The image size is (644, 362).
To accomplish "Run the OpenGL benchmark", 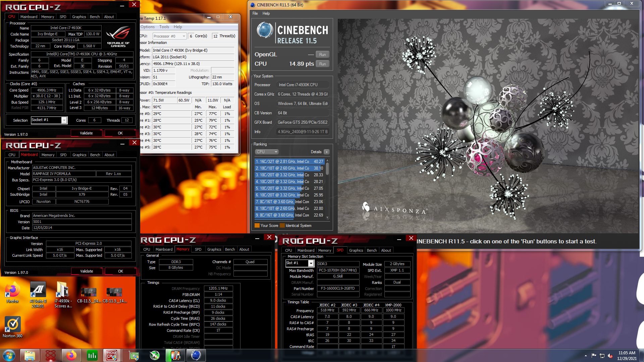I will coord(323,55).
